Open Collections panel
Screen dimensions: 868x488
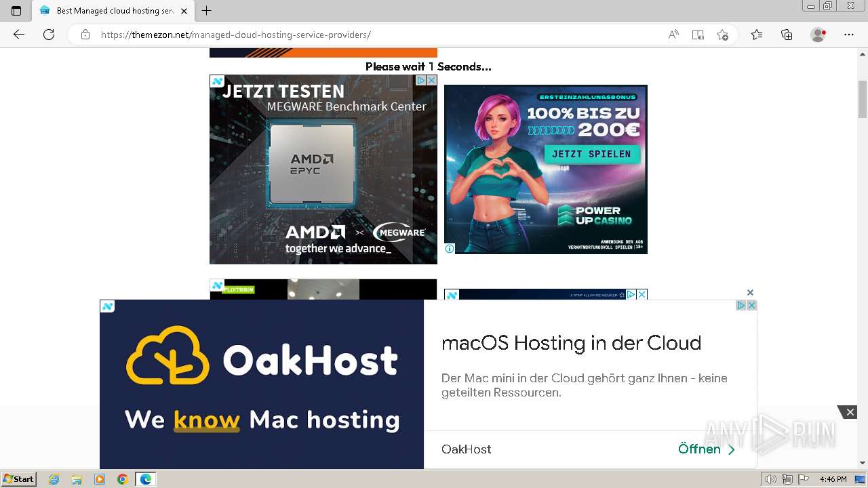tap(787, 35)
